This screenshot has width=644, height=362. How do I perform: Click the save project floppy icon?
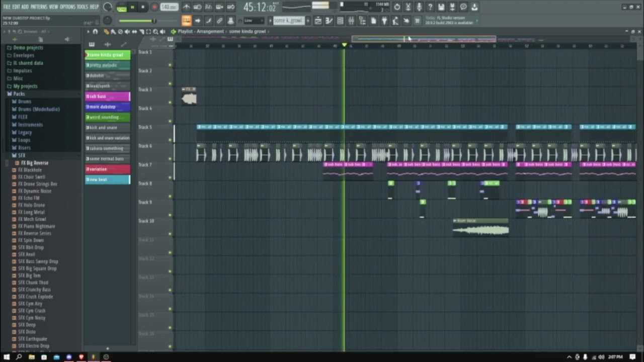(441, 7)
